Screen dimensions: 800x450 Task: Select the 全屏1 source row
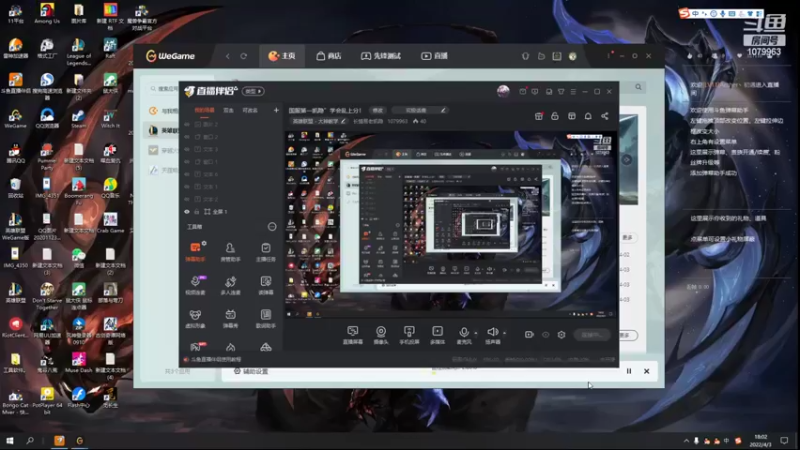(232, 212)
